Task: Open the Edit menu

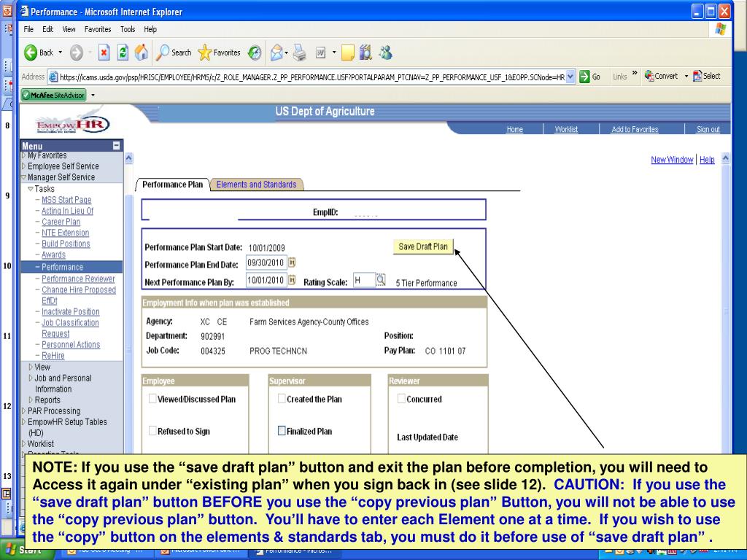Action: pyautogui.click(x=47, y=29)
